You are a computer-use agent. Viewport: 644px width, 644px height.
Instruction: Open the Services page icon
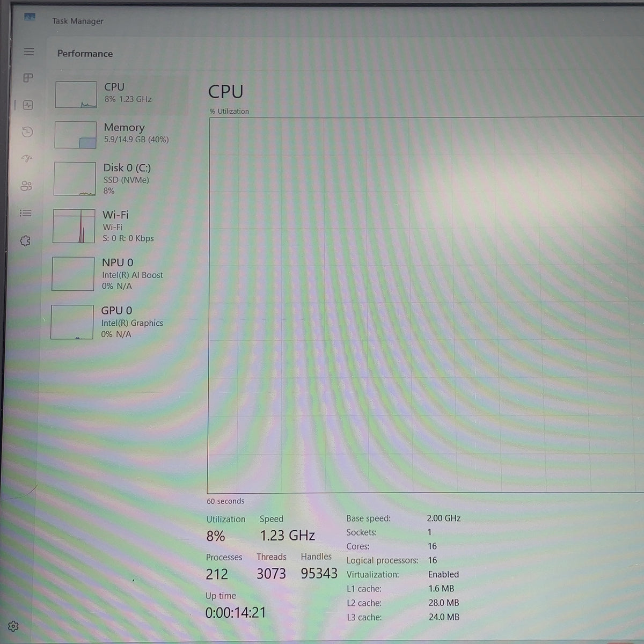[25, 241]
